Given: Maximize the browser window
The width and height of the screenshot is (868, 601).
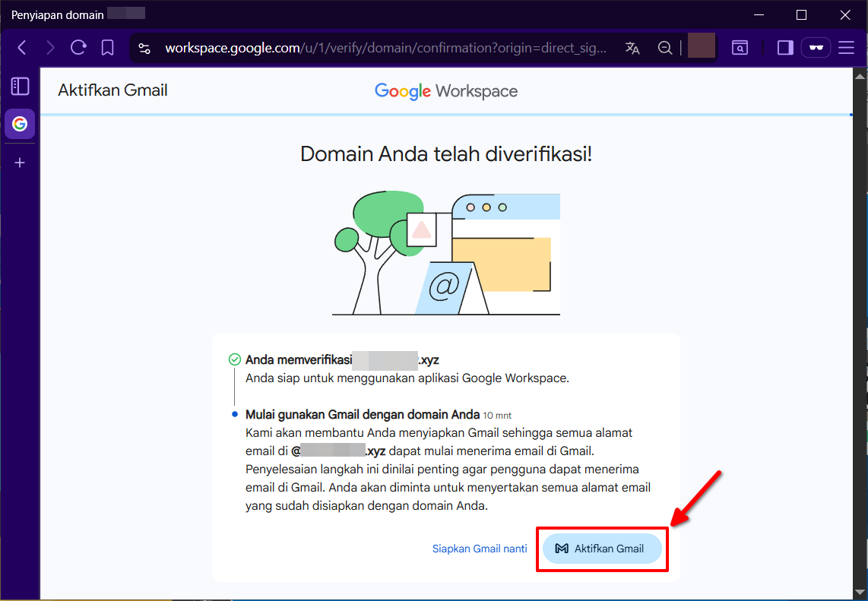Looking at the screenshot, I should click(x=801, y=15).
